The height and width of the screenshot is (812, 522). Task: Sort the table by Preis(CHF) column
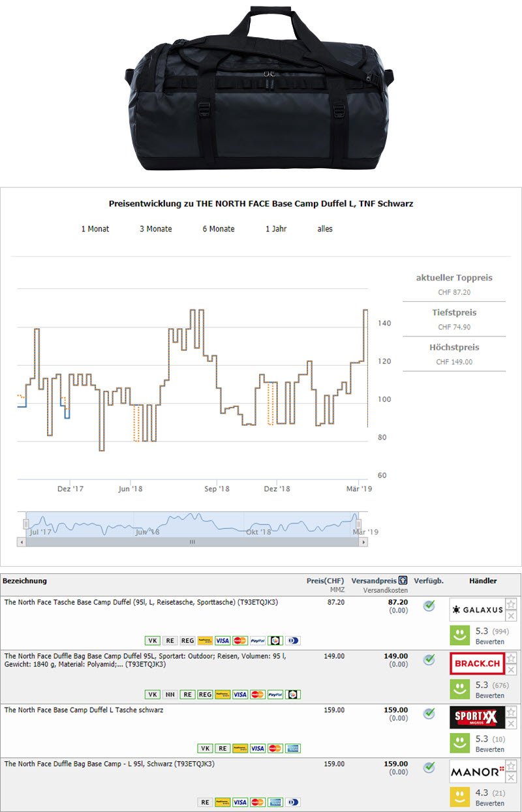click(325, 580)
